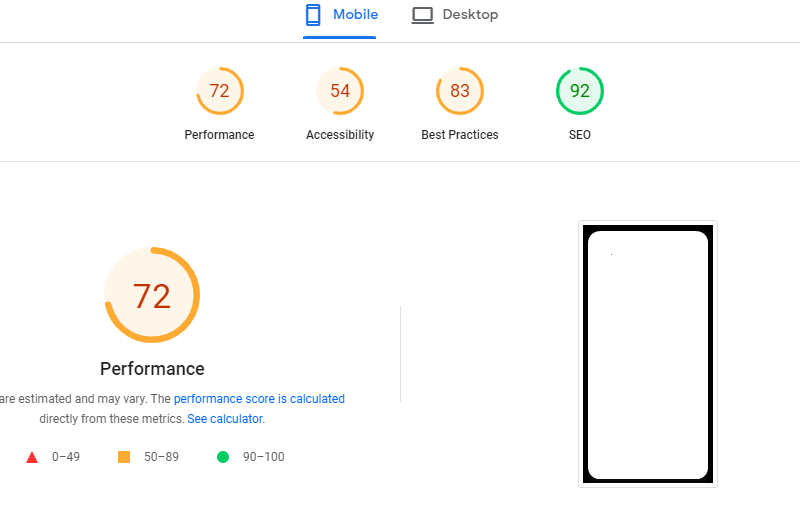Switch to the Desktop tab label
Viewport: 800px width, 516px height.
coord(470,15)
